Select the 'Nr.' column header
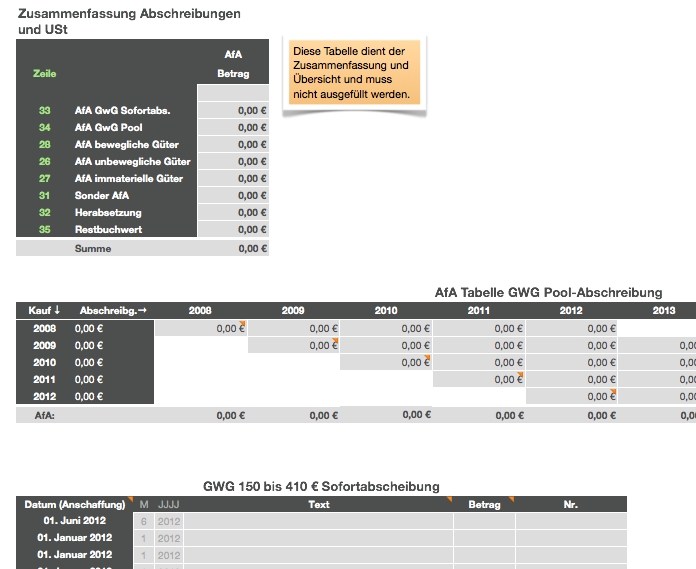Image resolution: width=696 pixels, height=569 pixels. [570, 505]
